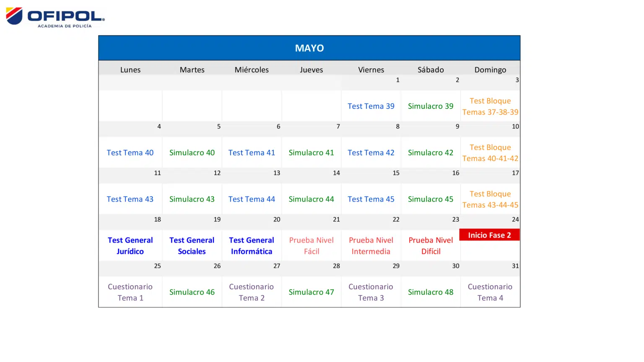Open Test General Informática

pyautogui.click(x=252, y=246)
